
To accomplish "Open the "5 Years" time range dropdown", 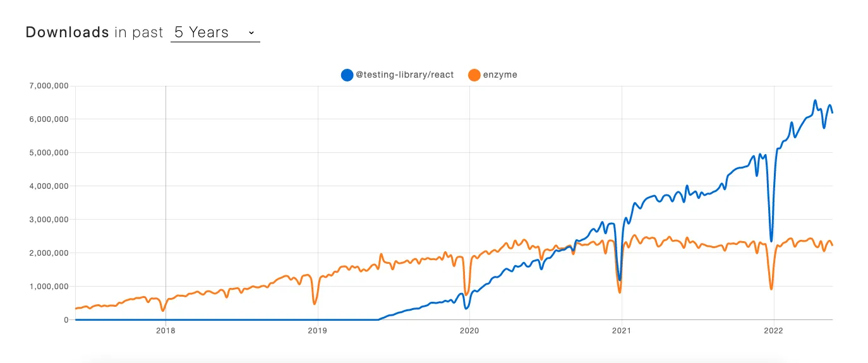I will coord(215,32).
